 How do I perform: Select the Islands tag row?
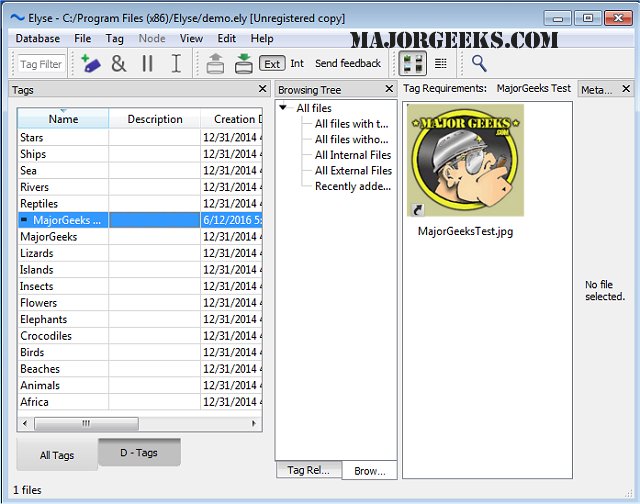[x=140, y=270]
